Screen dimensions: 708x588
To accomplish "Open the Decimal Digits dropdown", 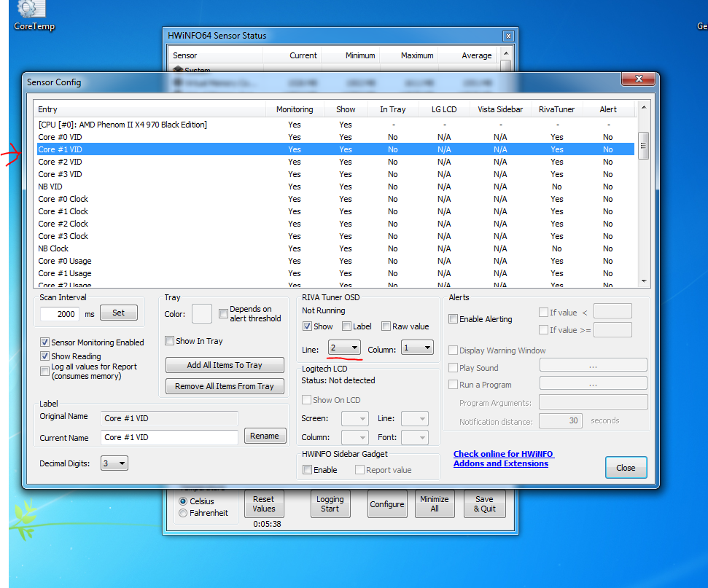I will click(114, 463).
